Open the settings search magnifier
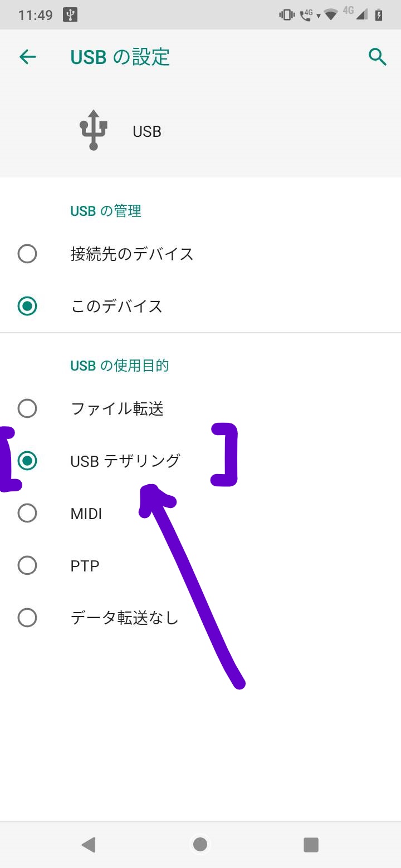 pos(378,57)
